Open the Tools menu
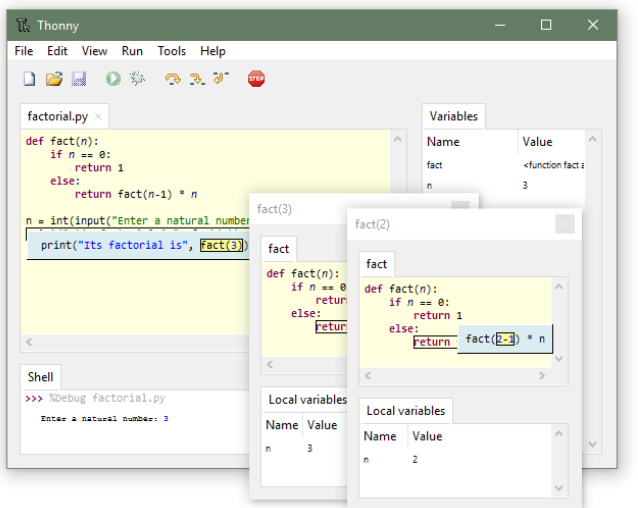Viewport: 638px width, 508px height. [x=172, y=51]
